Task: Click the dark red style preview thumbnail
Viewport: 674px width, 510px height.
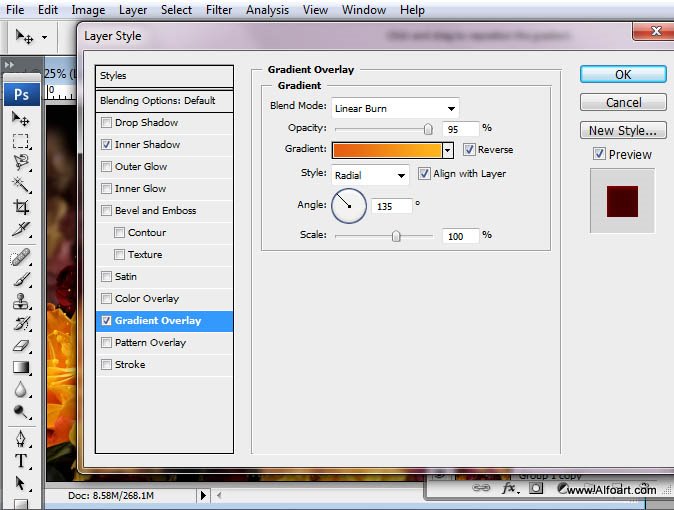Action: [622, 201]
